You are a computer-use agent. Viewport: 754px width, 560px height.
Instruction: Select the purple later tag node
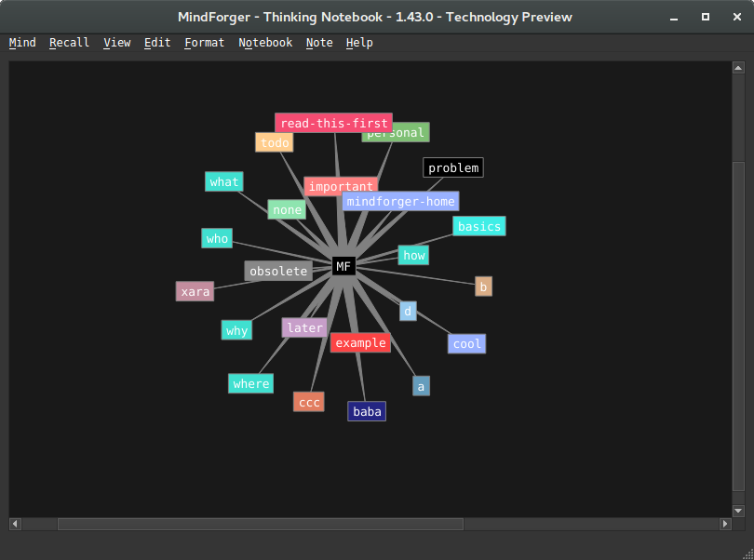click(x=304, y=328)
